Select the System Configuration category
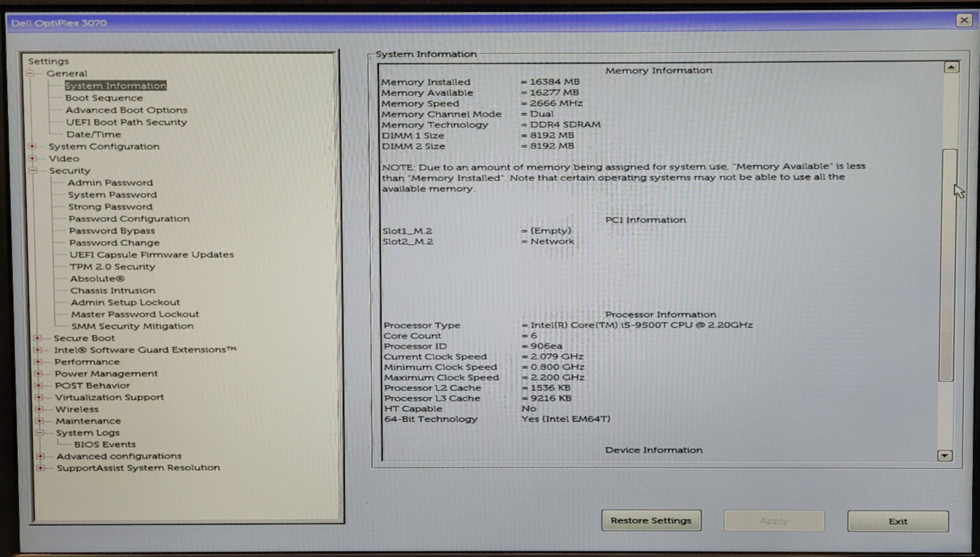The height and width of the screenshot is (557, 980). (x=104, y=147)
